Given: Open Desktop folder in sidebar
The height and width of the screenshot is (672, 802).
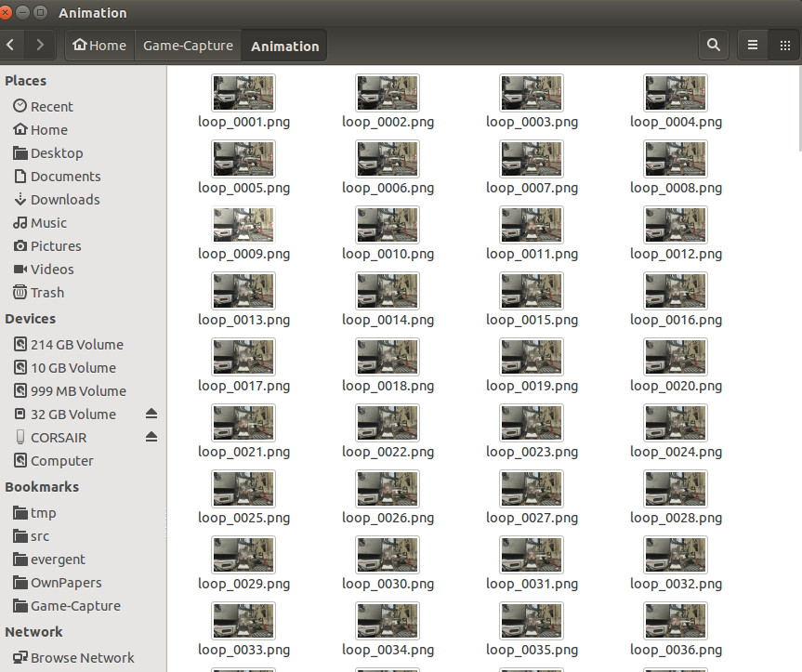Looking at the screenshot, I should point(83,153).
